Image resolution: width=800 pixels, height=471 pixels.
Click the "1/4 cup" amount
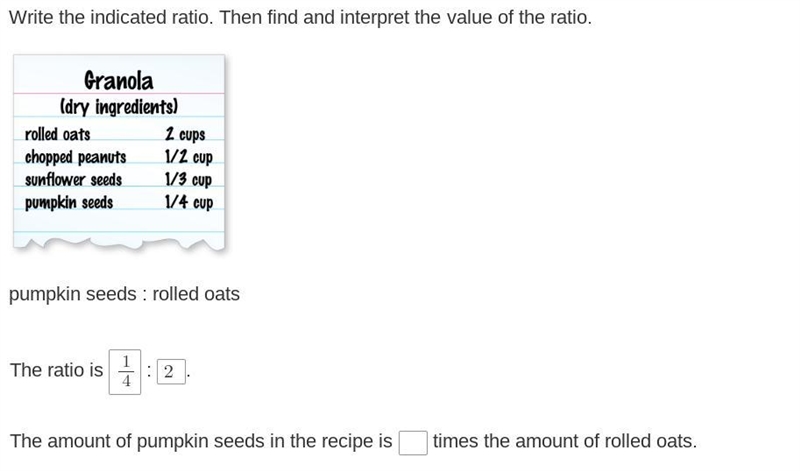(x=188, y=202)
